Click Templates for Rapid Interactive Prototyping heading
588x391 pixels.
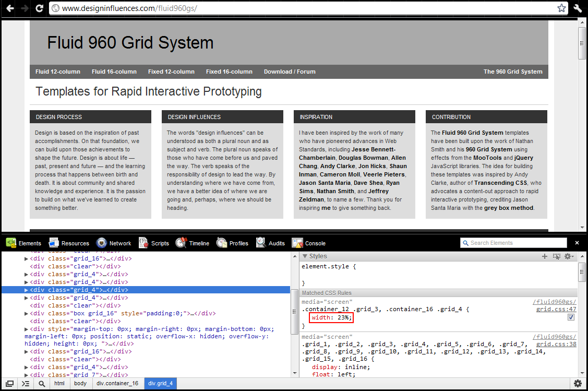tap(149, 91)
